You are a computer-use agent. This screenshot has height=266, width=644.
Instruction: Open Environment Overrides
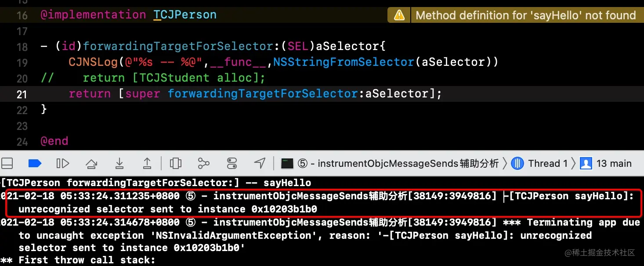(x=232, y=164)
